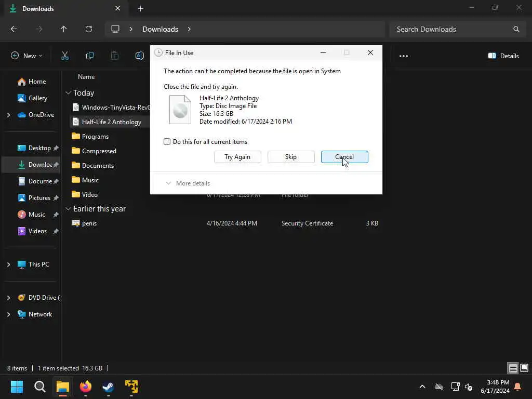The image size is (532, 399).
Task: Close the Downloads tab
Action: 117,8
